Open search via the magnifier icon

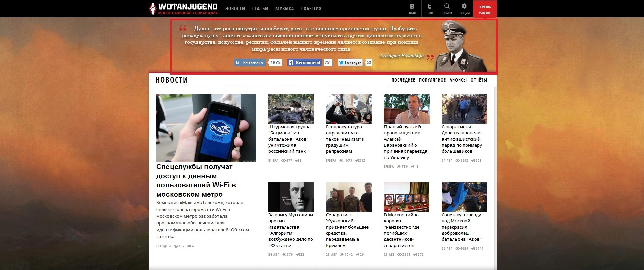pos(447,7)
